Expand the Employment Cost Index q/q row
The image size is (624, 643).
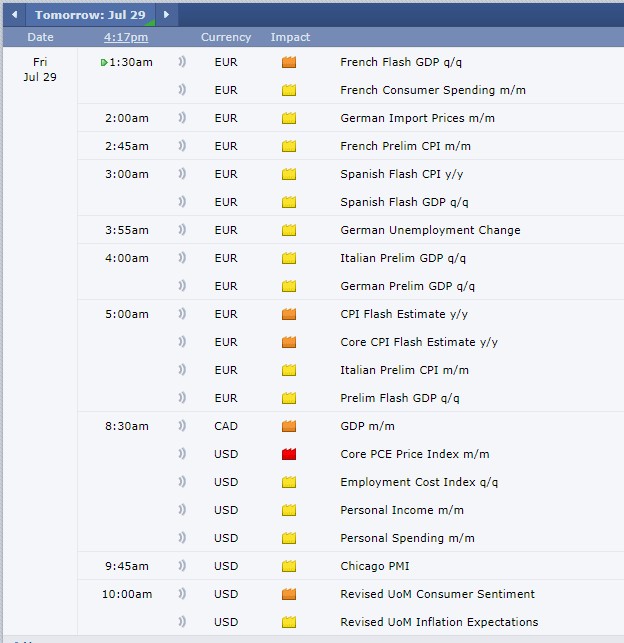coord(419,482)
